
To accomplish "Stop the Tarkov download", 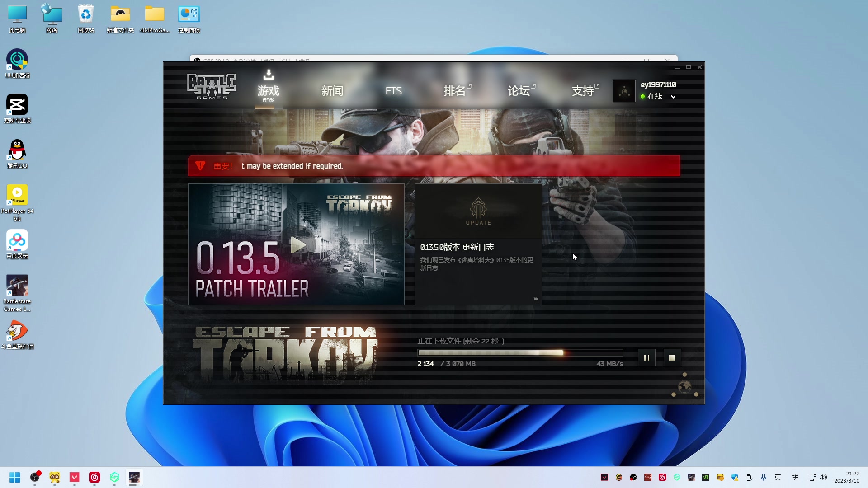I will [672, 357].
